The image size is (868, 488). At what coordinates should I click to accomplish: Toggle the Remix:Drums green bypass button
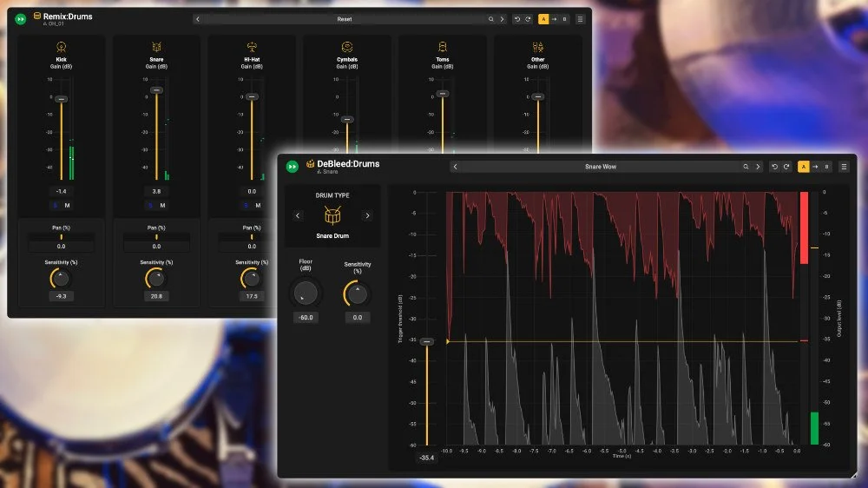21,19
